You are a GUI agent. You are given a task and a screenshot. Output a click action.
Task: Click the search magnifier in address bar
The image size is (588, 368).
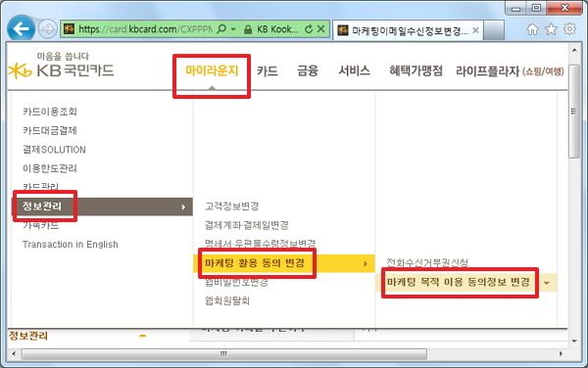coord(221,28)
